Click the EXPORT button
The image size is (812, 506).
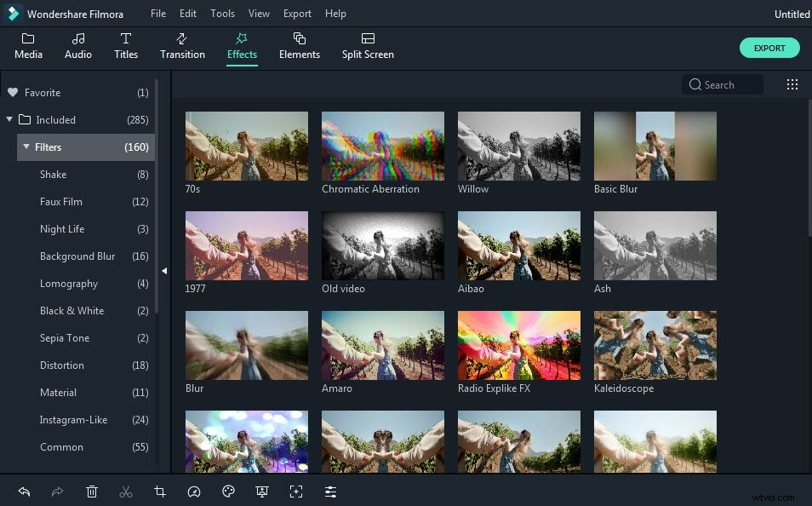[769, 48]
